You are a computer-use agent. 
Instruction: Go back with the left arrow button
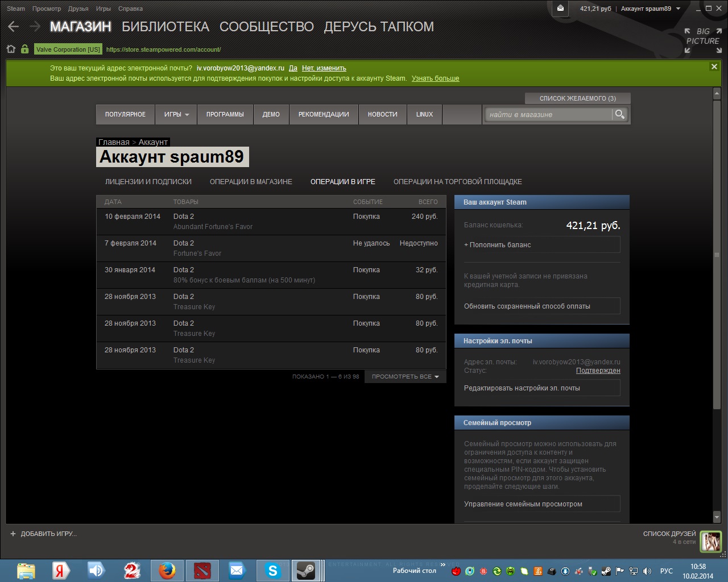pos(14,26)
